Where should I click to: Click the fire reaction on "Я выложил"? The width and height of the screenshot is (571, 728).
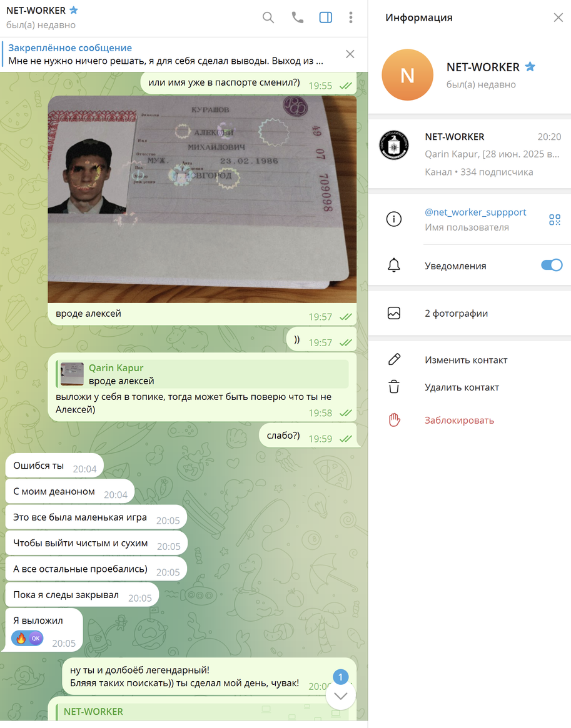tap(21, 638)
